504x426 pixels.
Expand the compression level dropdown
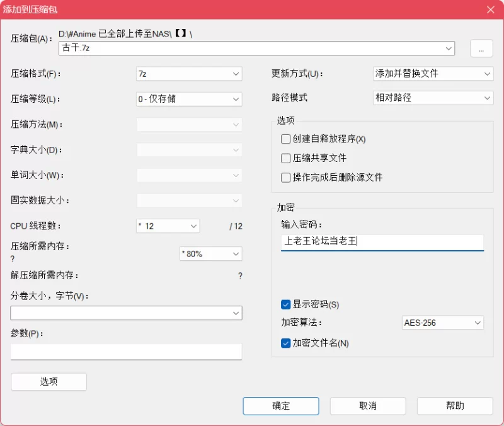(189, 99)
